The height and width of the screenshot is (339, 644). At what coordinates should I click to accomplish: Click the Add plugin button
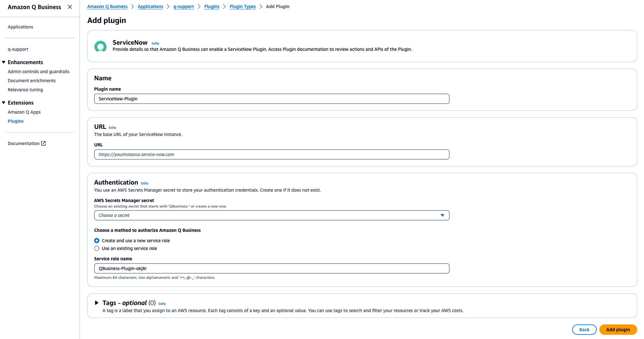[x=618, y=329]
